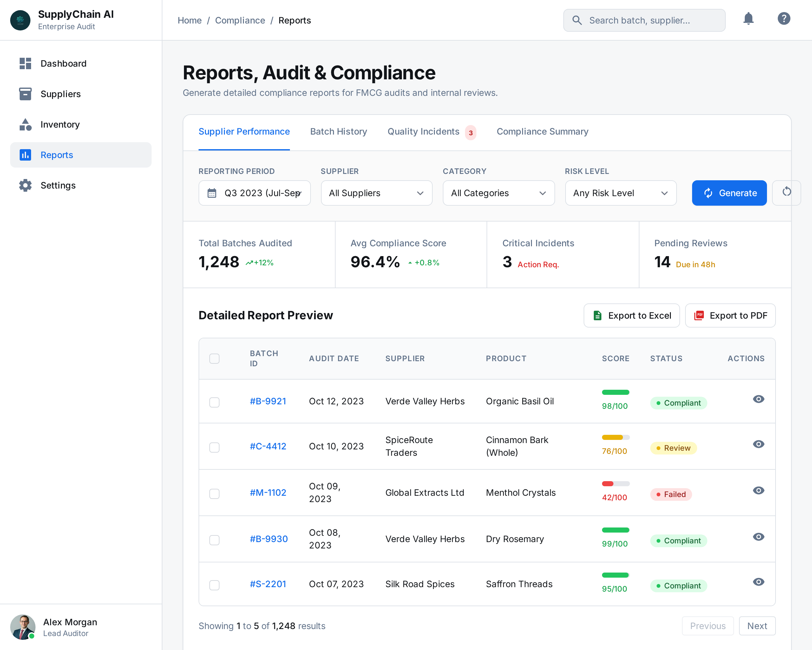Click the calendar icon in Reporting Period
This screenshot has width=812, height=650.
coord(212,193)
